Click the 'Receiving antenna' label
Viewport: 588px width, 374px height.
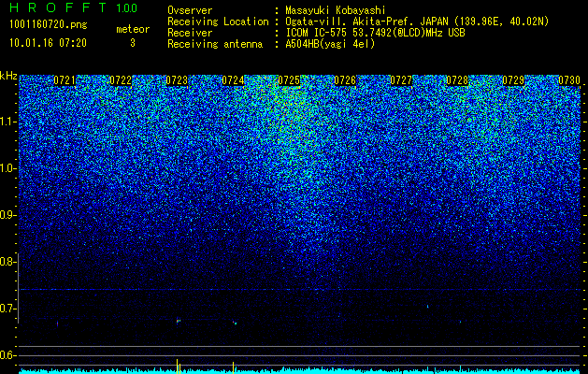215,44
